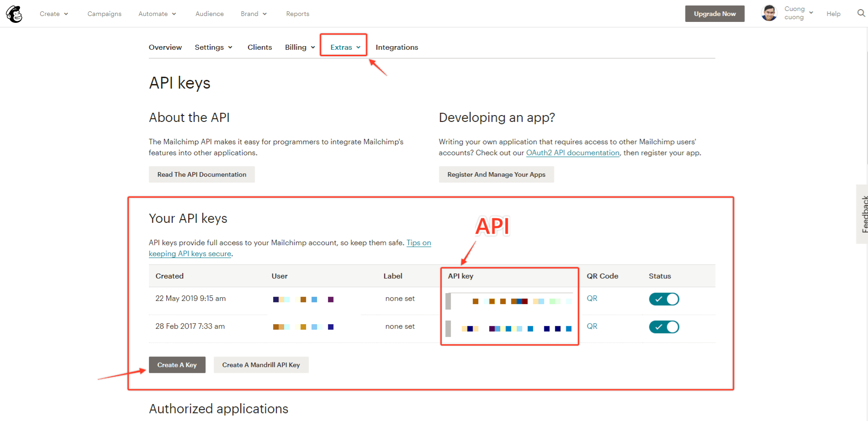This screenshot has height=421, width=868.
Task: Click the API key field for 28 Feb 2017
Action: pyautogui.click(x=509, y=328)
